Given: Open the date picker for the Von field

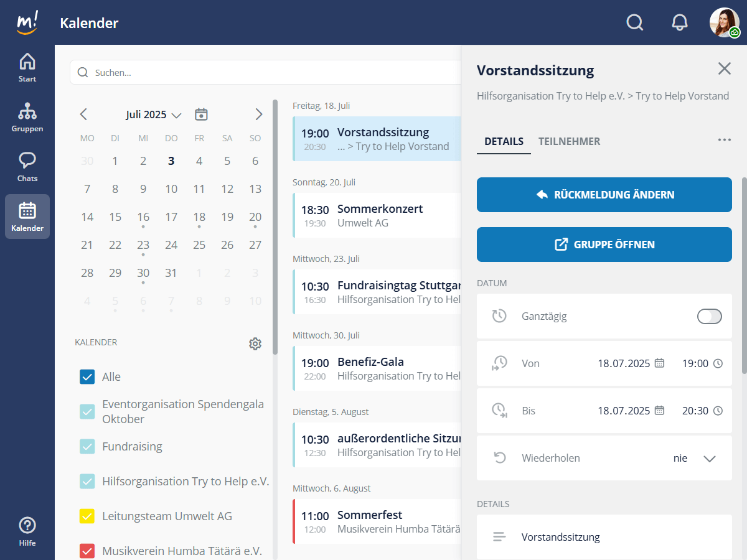Looking at the screenshot, I should pyautogui.click(x=659, y=363).
